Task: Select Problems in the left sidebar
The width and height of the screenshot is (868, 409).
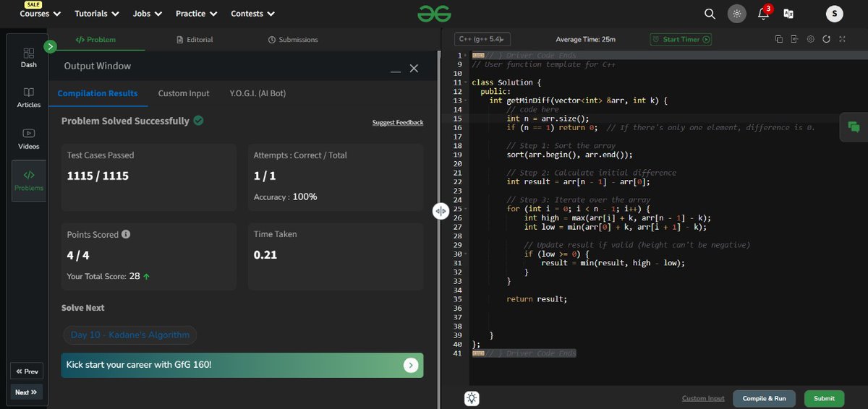Action: pyautogui.click(x=28, y=181)
